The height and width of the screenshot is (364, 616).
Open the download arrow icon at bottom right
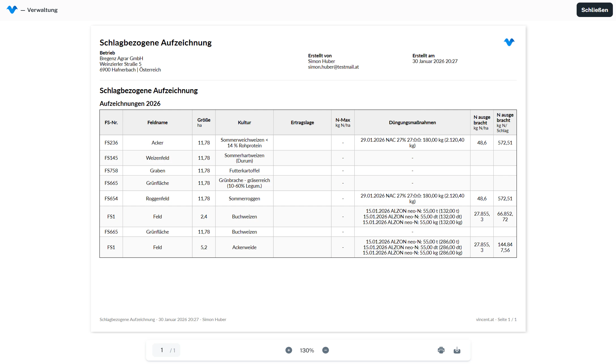point(457,350)
